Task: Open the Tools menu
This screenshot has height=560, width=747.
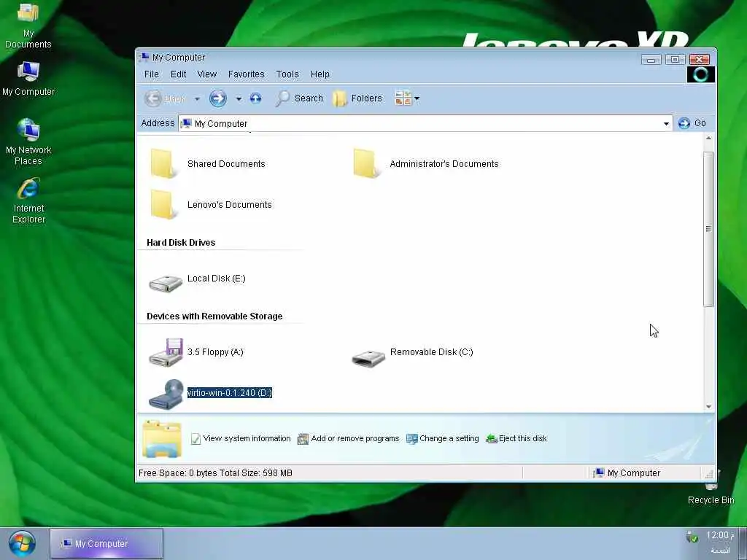Action: point(287,74)
